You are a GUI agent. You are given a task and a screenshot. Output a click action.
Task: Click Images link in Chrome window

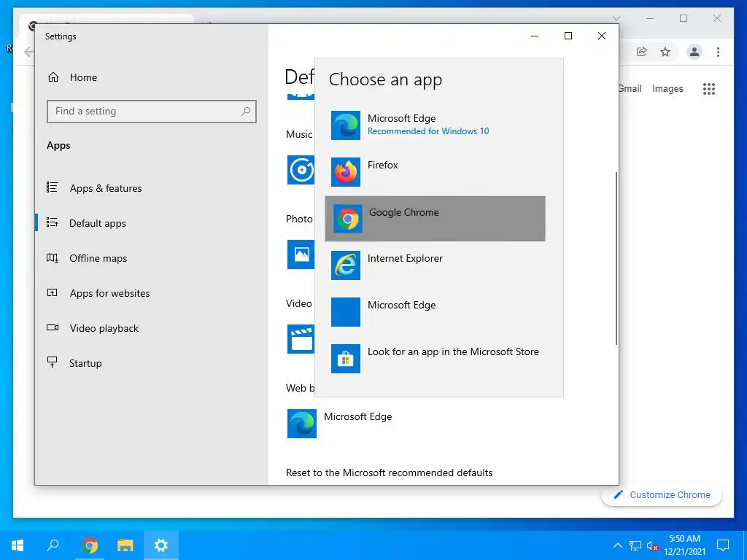click(667, 88)
